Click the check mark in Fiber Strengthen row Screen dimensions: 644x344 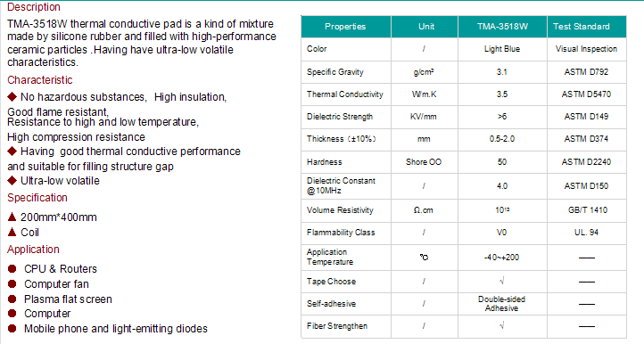[502, 325]
